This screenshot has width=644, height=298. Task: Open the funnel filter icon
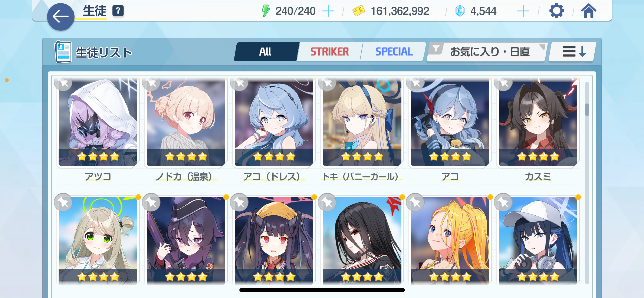pyautogui.click(x=436, y=48)
